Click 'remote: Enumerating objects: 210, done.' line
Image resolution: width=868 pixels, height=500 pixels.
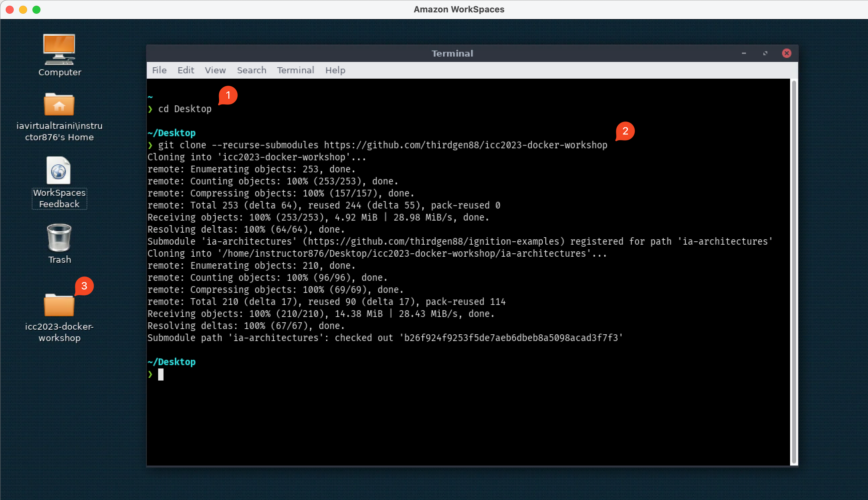[x=251, y=265]
